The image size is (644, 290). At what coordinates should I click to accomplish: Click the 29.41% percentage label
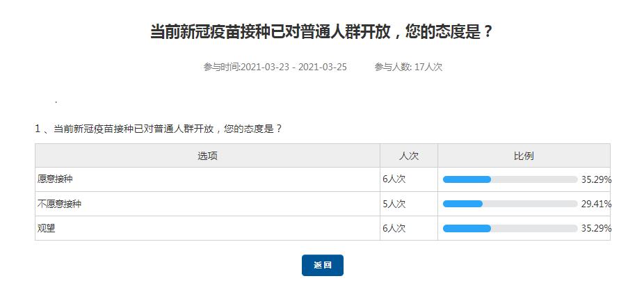[596, 204]
